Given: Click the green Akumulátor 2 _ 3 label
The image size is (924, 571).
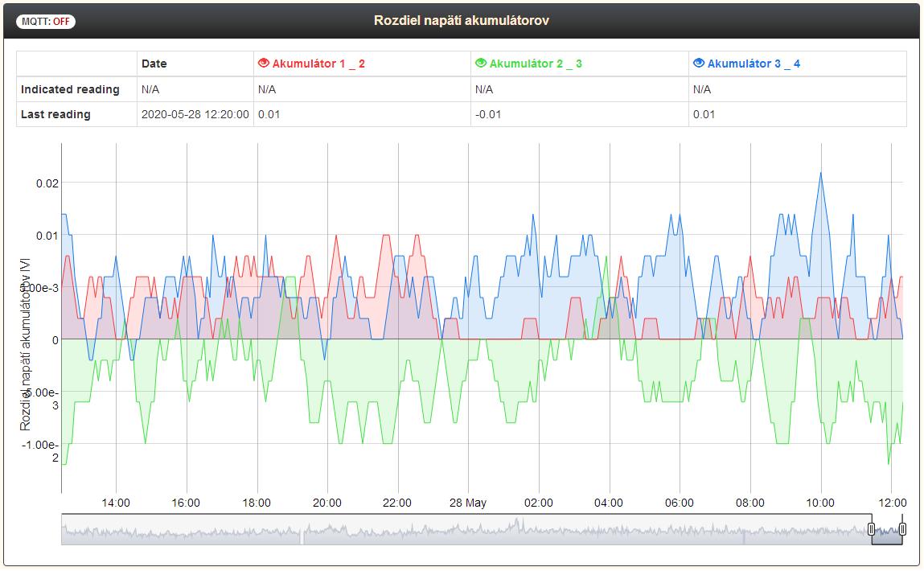Looking at the screenshot, I should tap(536, 64).
